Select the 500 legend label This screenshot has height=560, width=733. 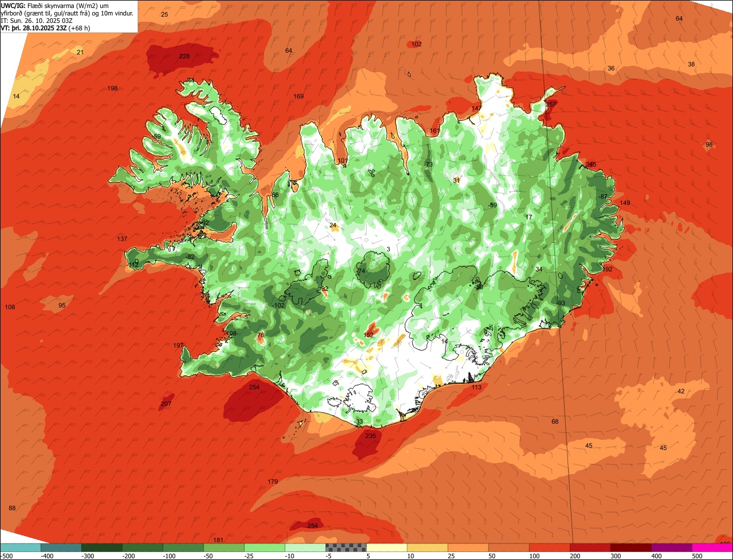(x=697, y=555)
